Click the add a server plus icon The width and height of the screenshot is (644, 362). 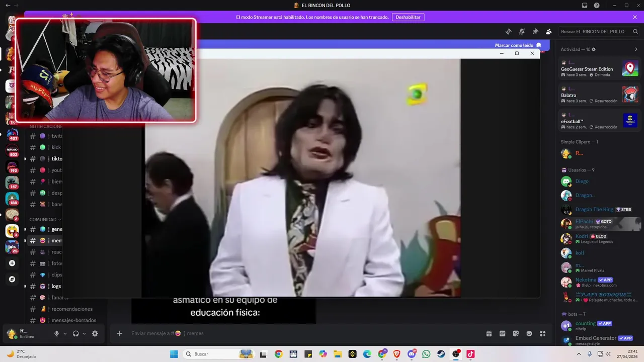[12, 263]
